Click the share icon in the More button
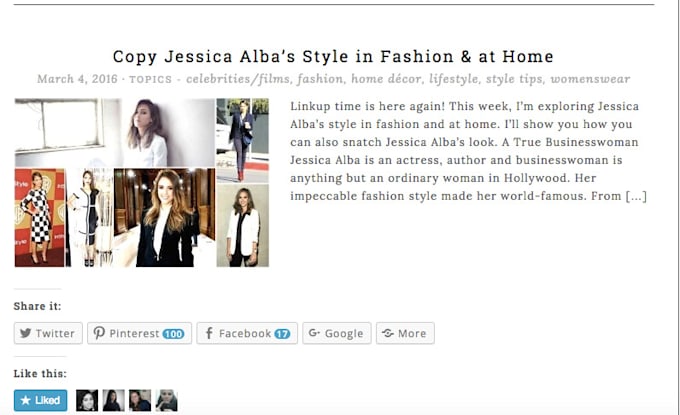 click(x=388, y=333)
